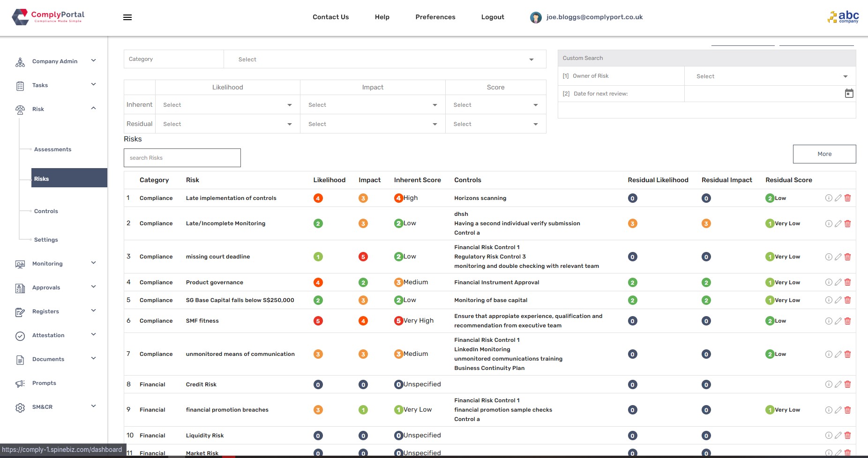Go to Assessments in the sidebar

point(52,149)
